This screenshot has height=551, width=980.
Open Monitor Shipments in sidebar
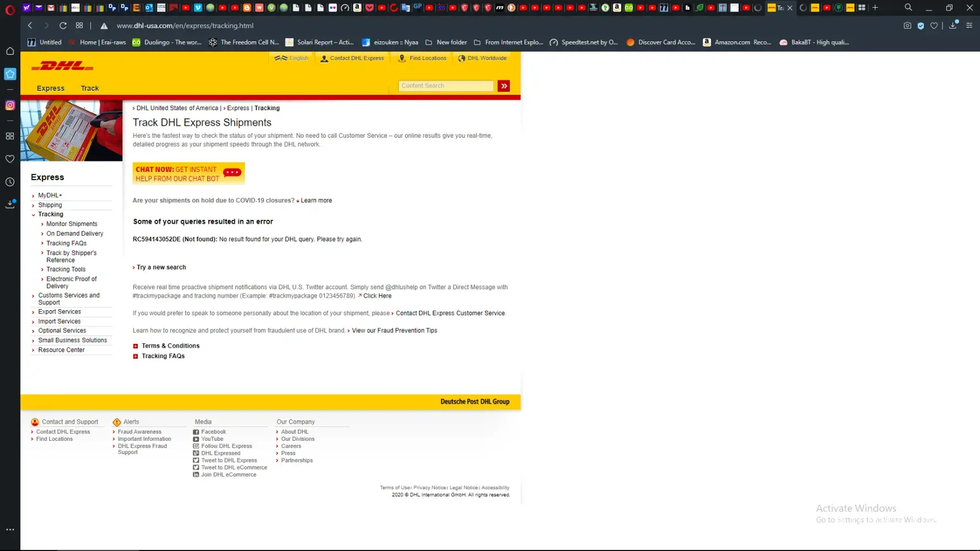72,224
